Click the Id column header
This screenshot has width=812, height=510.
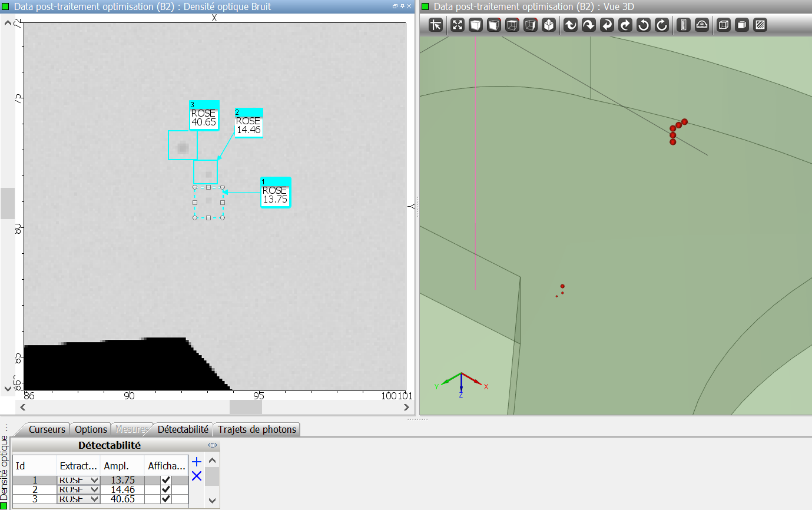pyautogui.click(x=35, y=466)
